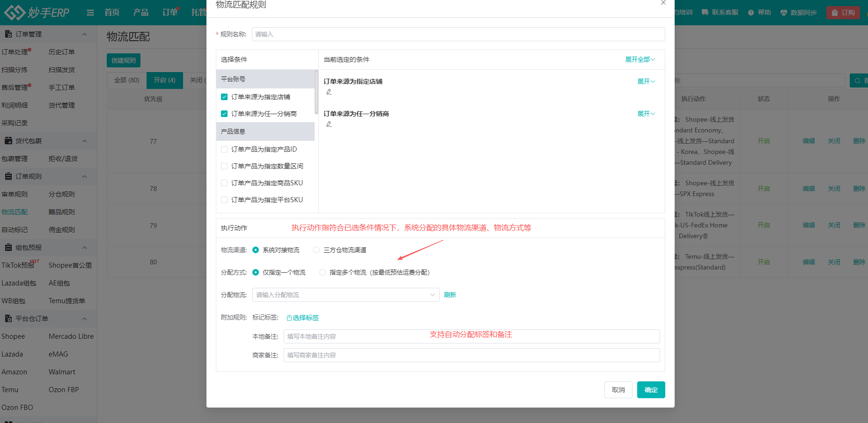Select 指定多个物流 allocation option
The image size is (868, 423).
322,272
